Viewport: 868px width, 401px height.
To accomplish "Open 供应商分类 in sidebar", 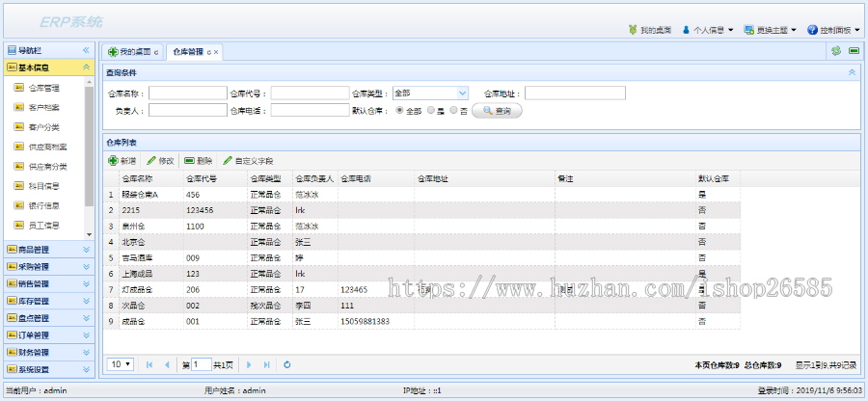I will coord(47,167).
